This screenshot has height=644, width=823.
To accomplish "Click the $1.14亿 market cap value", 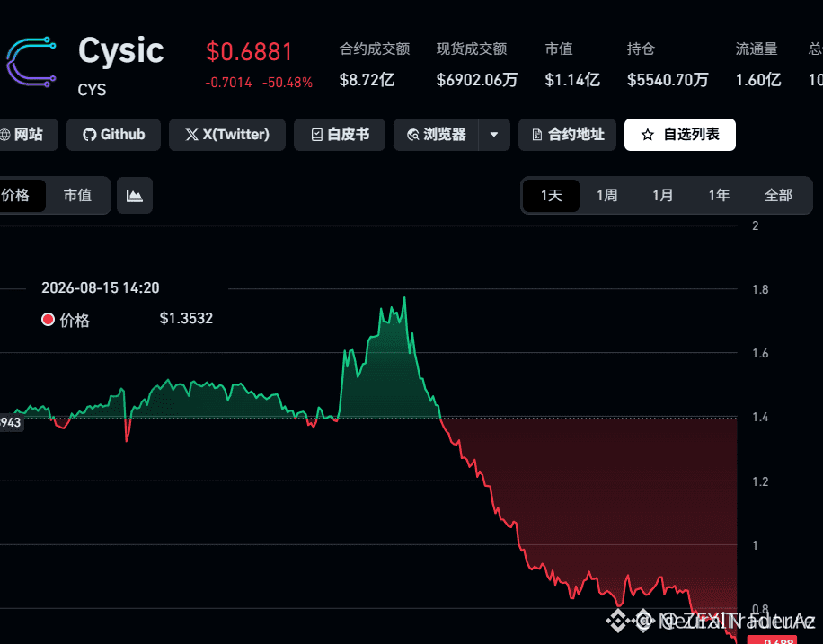I will tap(572, 80).
